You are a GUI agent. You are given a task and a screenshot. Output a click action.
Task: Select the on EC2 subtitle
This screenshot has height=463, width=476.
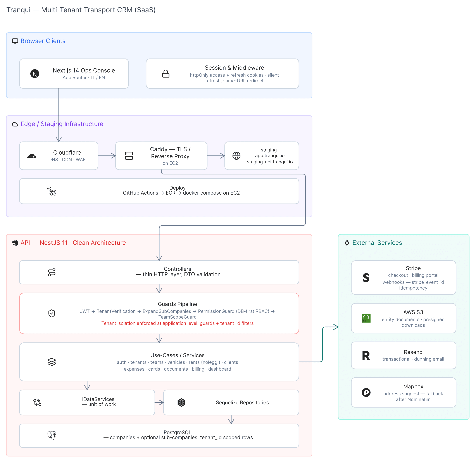170,163
